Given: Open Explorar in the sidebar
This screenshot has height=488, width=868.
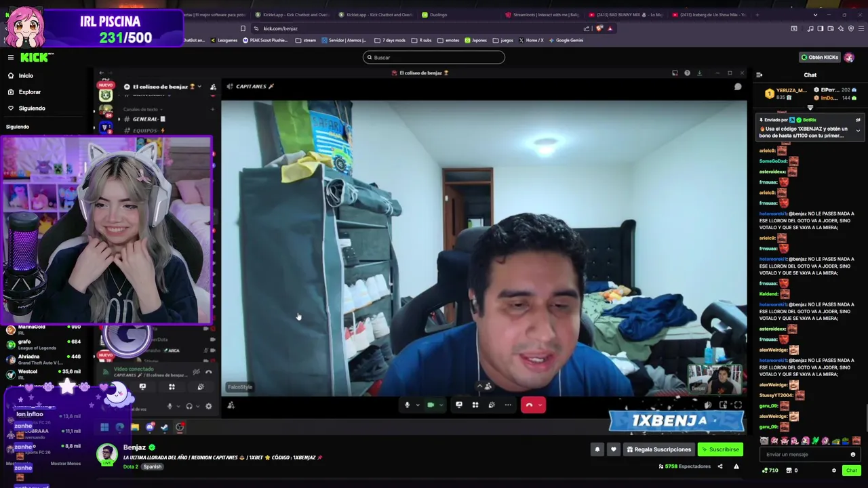Looking at the screenshot, I should 29,92.
